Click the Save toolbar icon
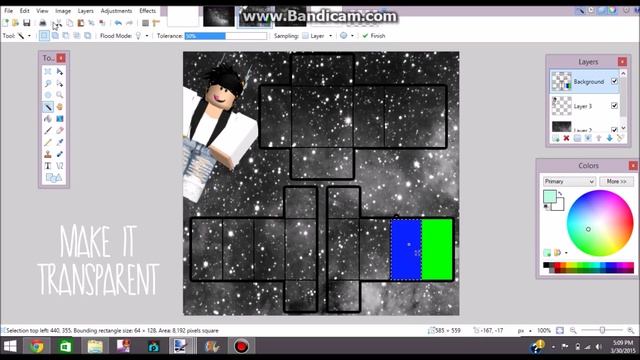Viewport: 640px width, 360px height. pyautogui.click(x=27, y=23)
